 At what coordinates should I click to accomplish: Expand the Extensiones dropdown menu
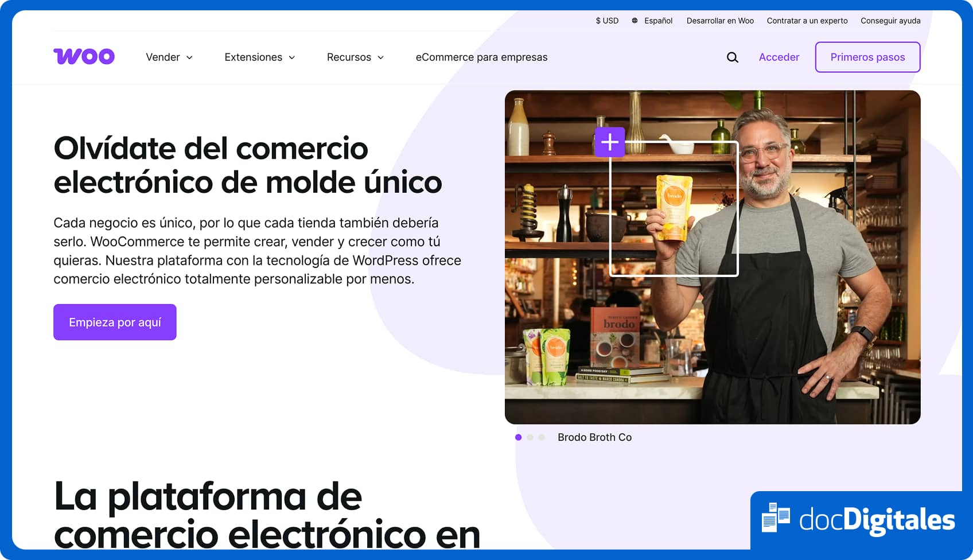click(x=260, y=57)
